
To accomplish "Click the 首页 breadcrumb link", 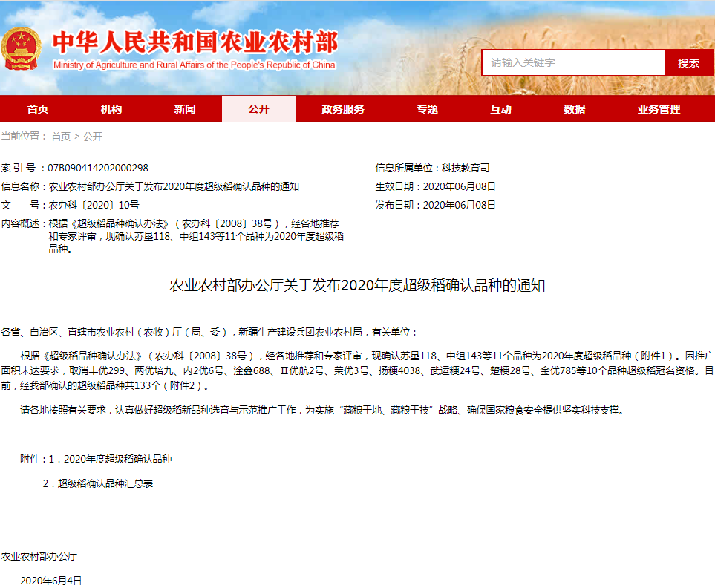I will [61, 137].
